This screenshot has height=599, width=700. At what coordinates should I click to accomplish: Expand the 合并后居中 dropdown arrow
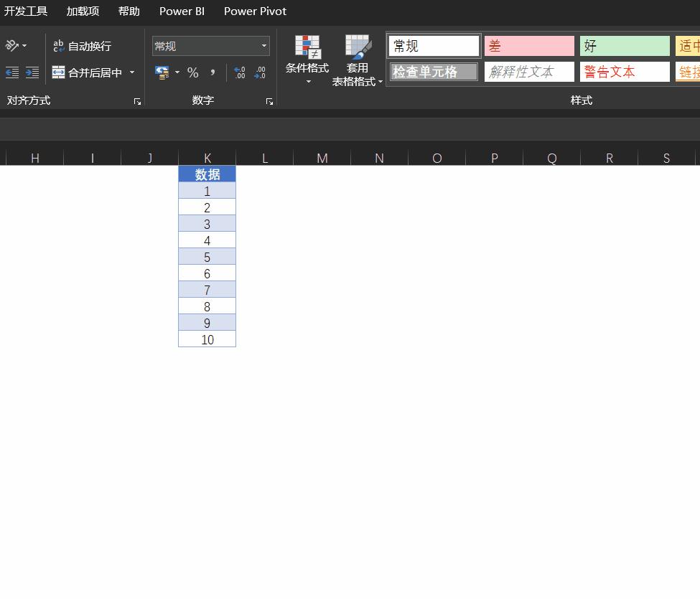point(132,72)
